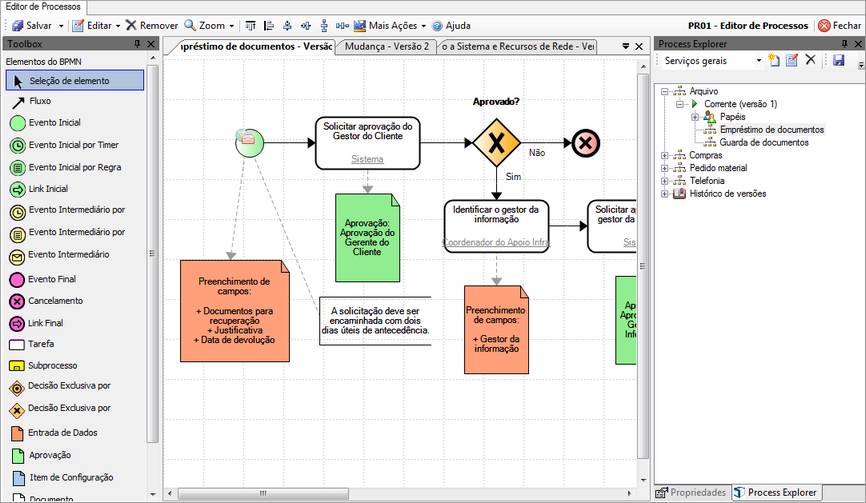Click the Sistema link in the task box
The width and height of the screenshot is (866, 503).
(367, 159)
